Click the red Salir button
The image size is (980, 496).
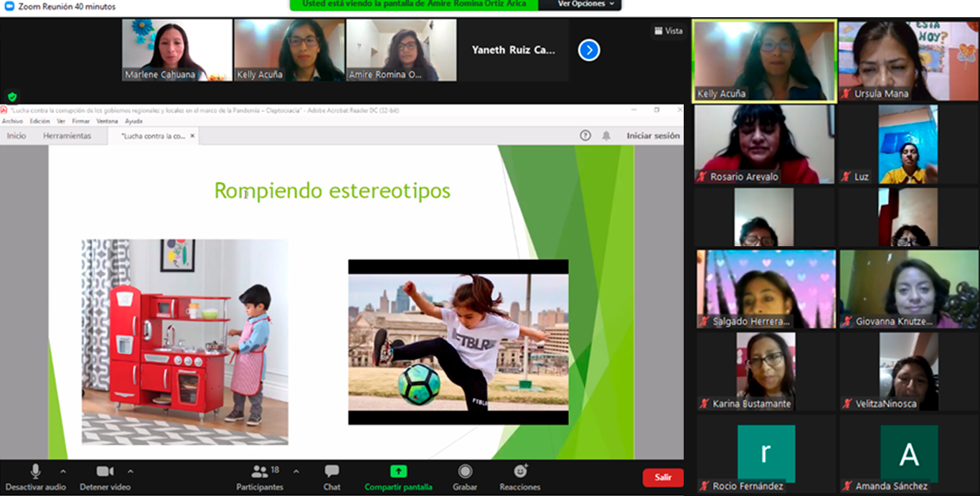pyautogui.click(x=663, y=477)
